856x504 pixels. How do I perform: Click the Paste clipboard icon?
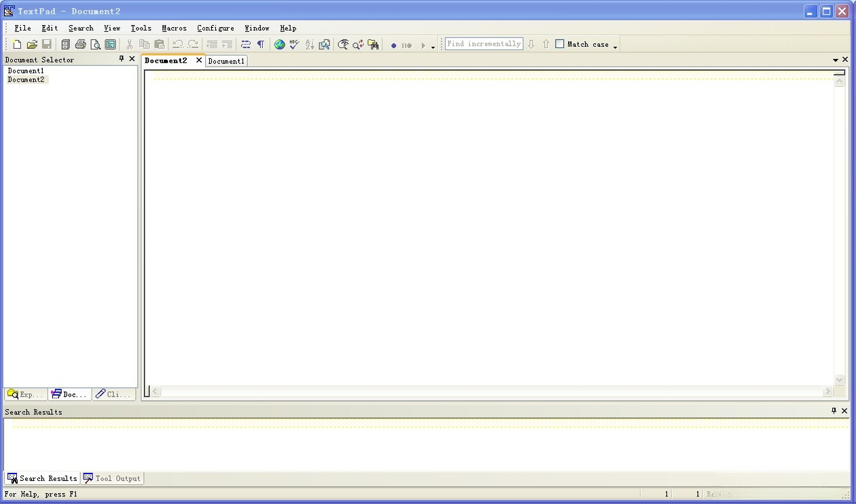click(159, 44)
